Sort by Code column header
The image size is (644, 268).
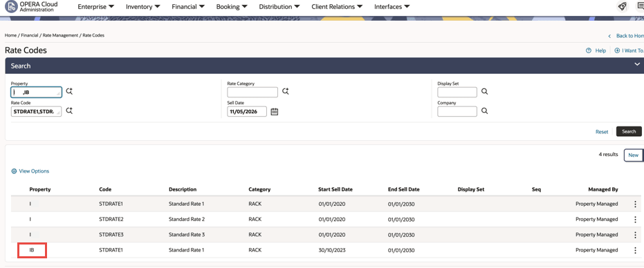click(105, 190)
